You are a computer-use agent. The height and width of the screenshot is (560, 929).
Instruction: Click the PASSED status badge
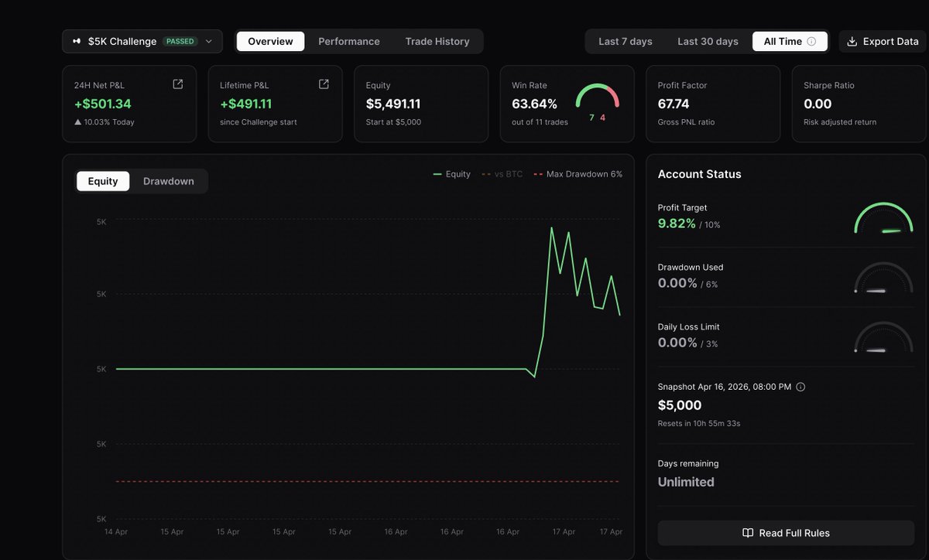pyautogui.click(x=180, y=42)
